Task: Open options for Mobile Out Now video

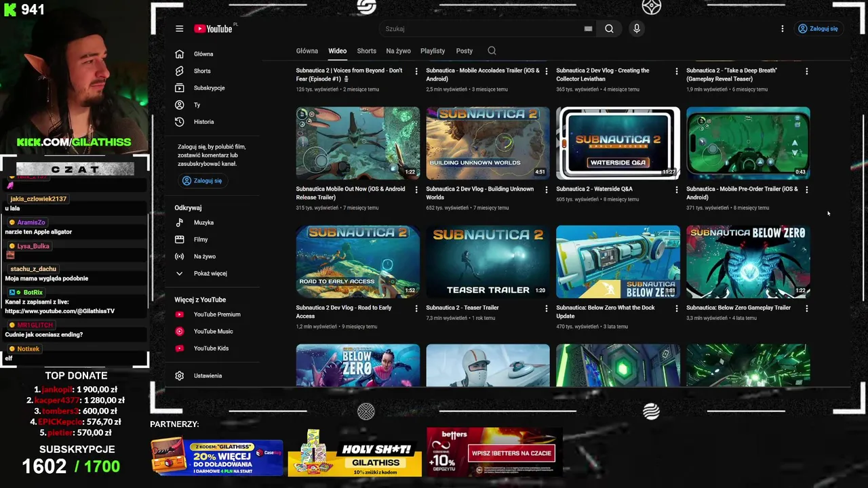Action: coord(416,190)
